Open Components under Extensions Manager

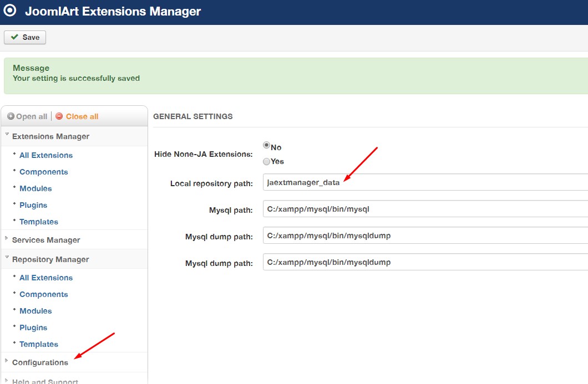(x=44, y=172)
